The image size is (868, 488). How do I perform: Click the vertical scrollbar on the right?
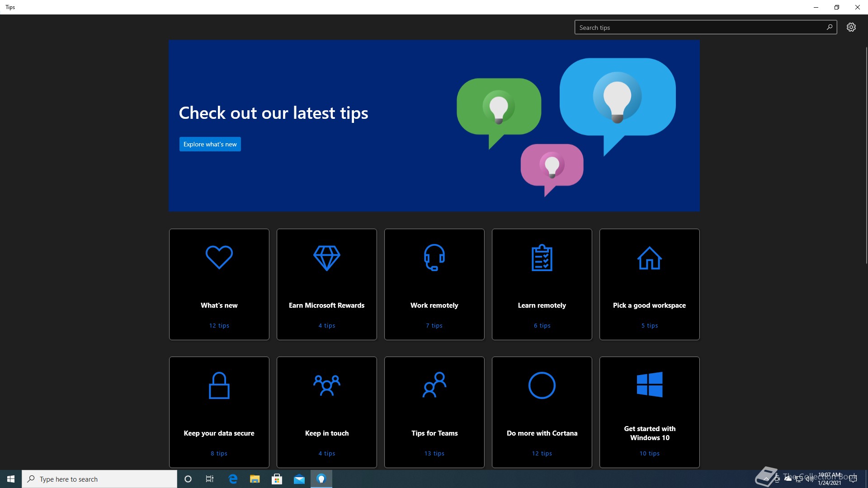(x=866, y=155)
